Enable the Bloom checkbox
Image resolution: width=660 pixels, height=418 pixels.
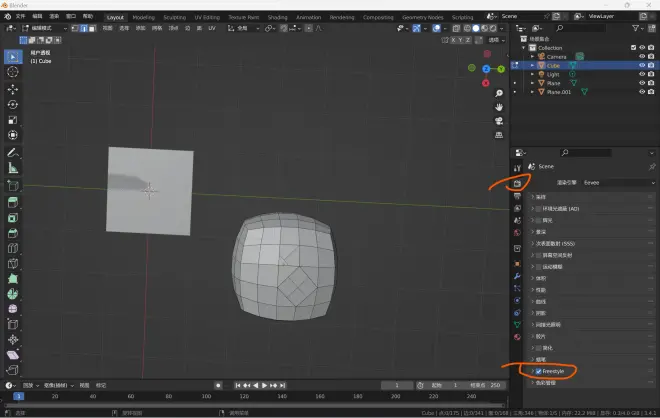point(538,221)
